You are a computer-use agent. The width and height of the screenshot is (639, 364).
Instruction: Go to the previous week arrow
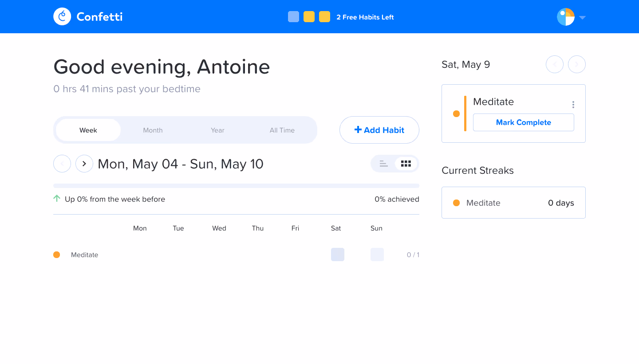pyautogui.click(x=62, y=164)
